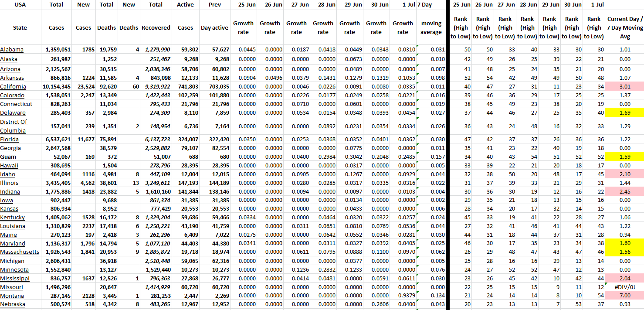Select the 'moving average' header cell
The height and width of the screenshot is (310, 644).
click(431, 27)
